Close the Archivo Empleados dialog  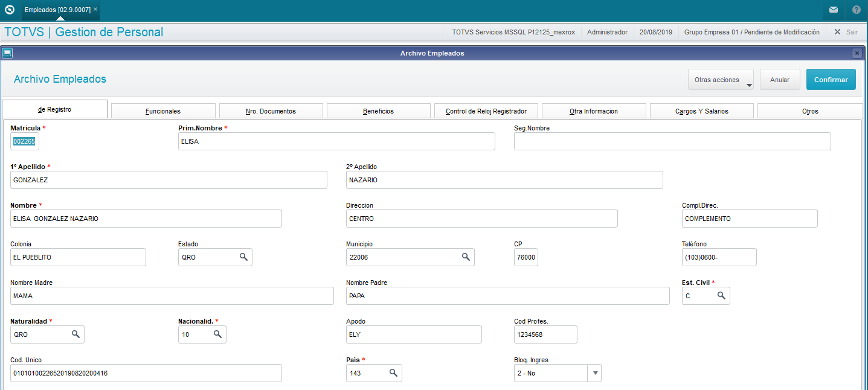[857, 53]
